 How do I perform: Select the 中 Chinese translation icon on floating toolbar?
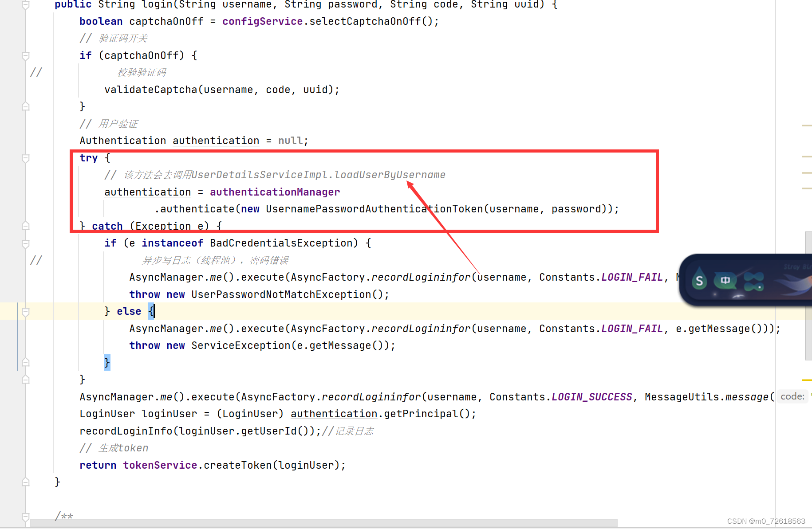click(x=725, y=280)
